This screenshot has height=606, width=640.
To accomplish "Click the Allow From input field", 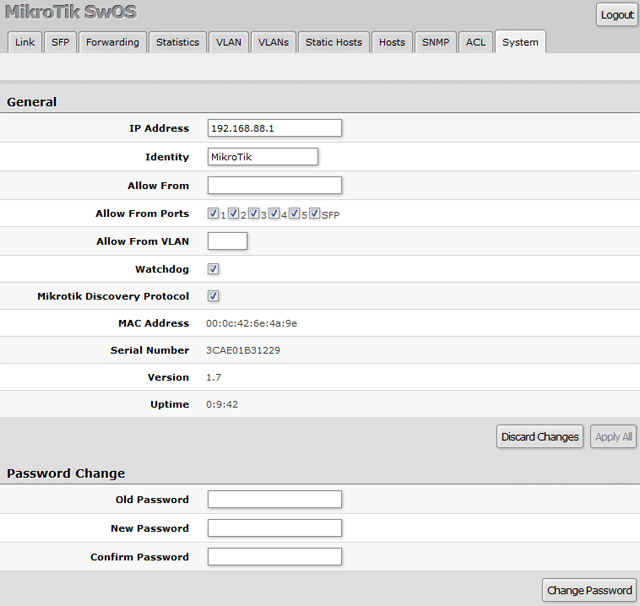I will coord(274,185).
